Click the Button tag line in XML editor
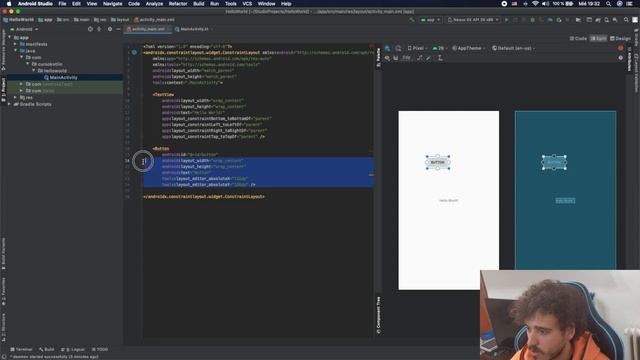Image resolution: width=640 pixels, height=360 pixels. 161,149
